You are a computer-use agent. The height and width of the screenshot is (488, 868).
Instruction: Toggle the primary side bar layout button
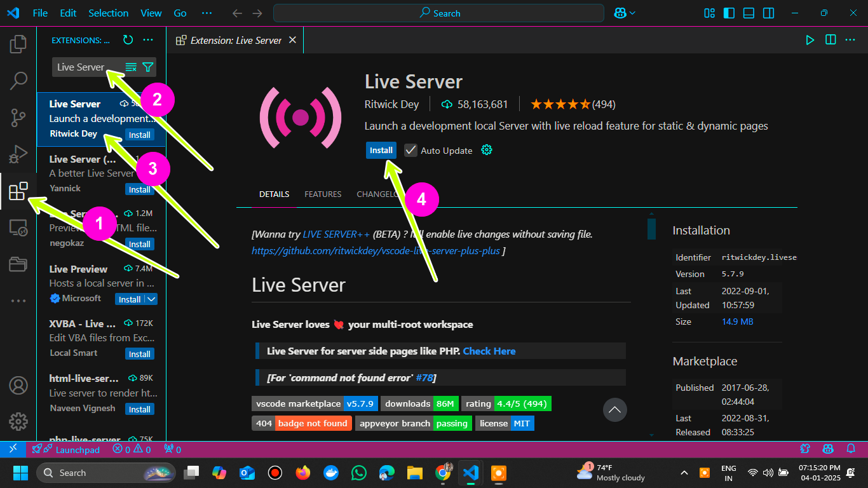(729, 13)
